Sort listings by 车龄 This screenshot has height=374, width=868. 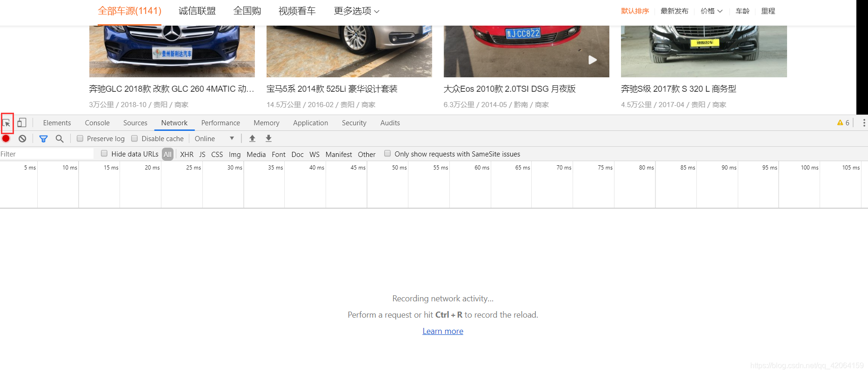click(x=742, y=11)
